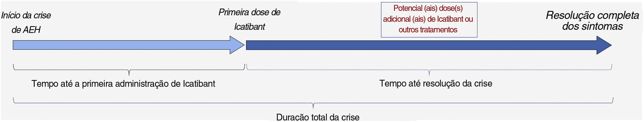Image resolution: width=644 pixels, height=122 pixels.
Task: Select the 'Resolução completa' heading line
Action: click(592, 15)
